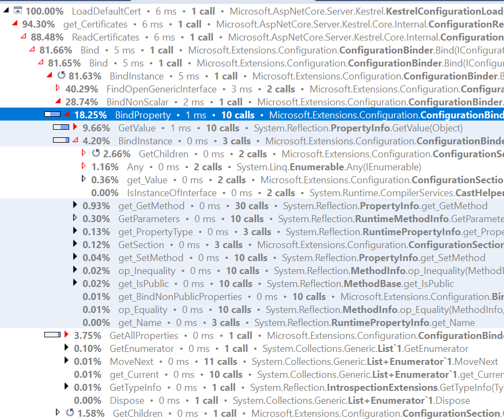Collapse the LoadDefaultCert root node
The height and width of the screenshot is (420, 504).
tap(6, 11)
